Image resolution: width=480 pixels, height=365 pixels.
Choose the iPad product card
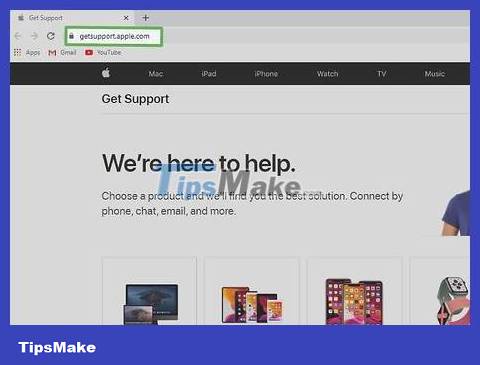pos(252,291)
